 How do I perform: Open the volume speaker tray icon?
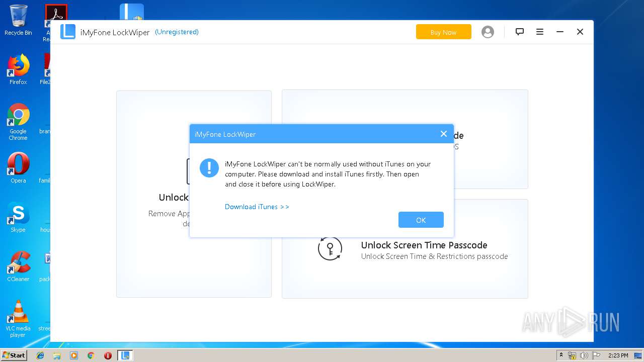584,355
